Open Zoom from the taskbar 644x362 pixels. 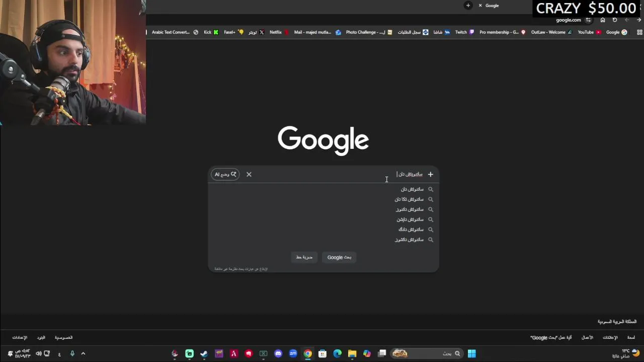pyautogui.click(x=293, y=353)
